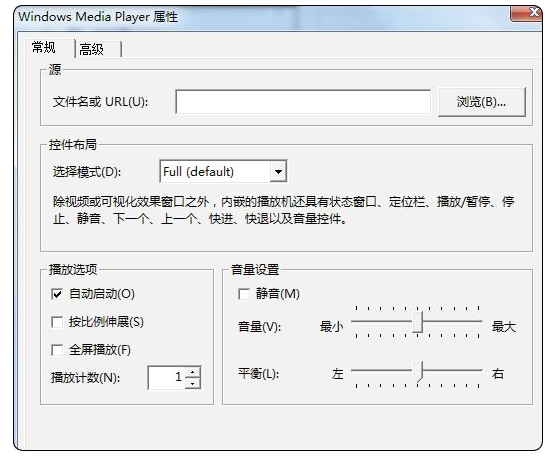Viewport: 551px width, 456px height.
Task: Switch to the 常规 tab
Action: coord(43,47)
